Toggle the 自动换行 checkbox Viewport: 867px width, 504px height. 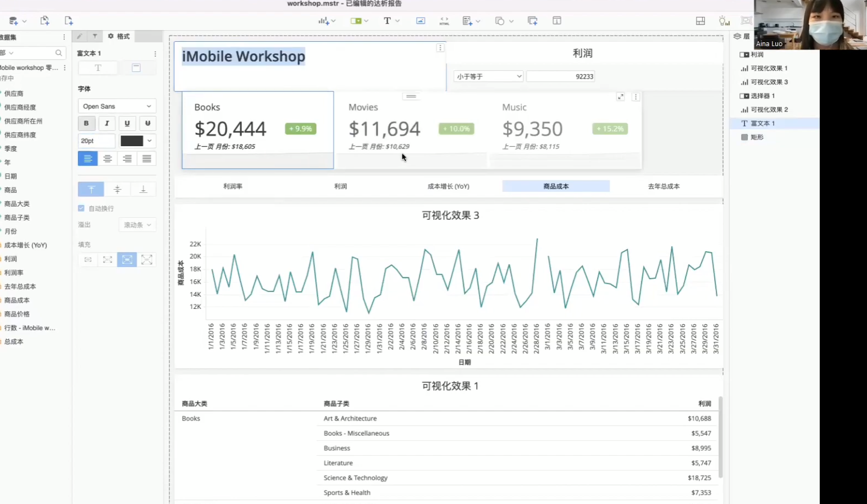coord(81,208)
